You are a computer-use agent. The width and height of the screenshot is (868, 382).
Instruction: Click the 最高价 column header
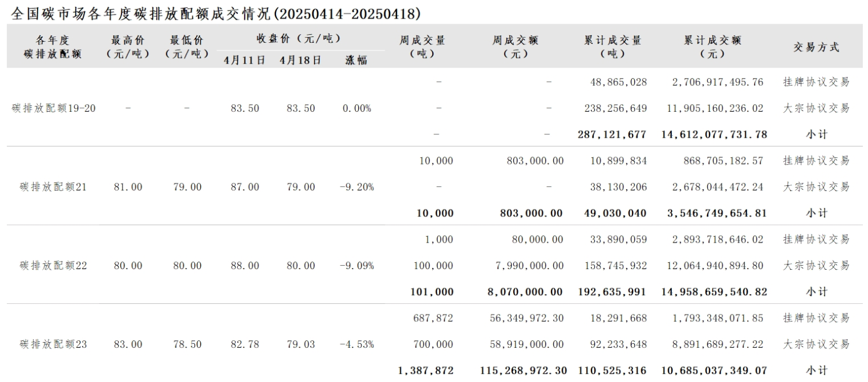click(x=128, y=47)
